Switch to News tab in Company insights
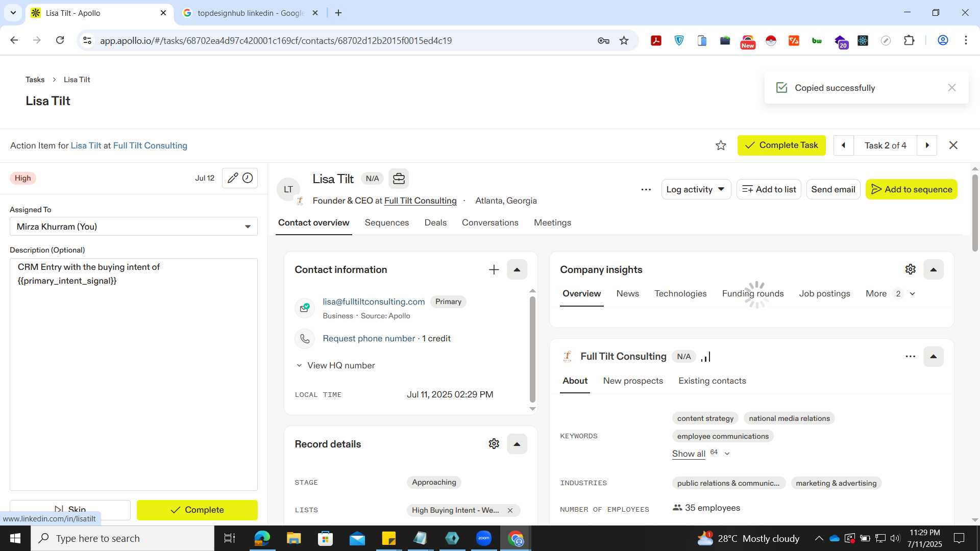 tap(627, 294)
